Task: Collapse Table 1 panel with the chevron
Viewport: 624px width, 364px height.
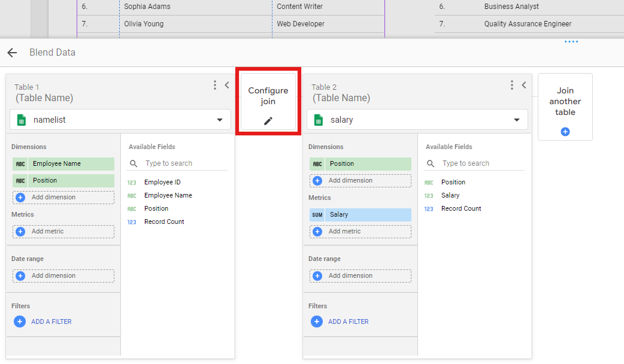Action: coord(227,85)
